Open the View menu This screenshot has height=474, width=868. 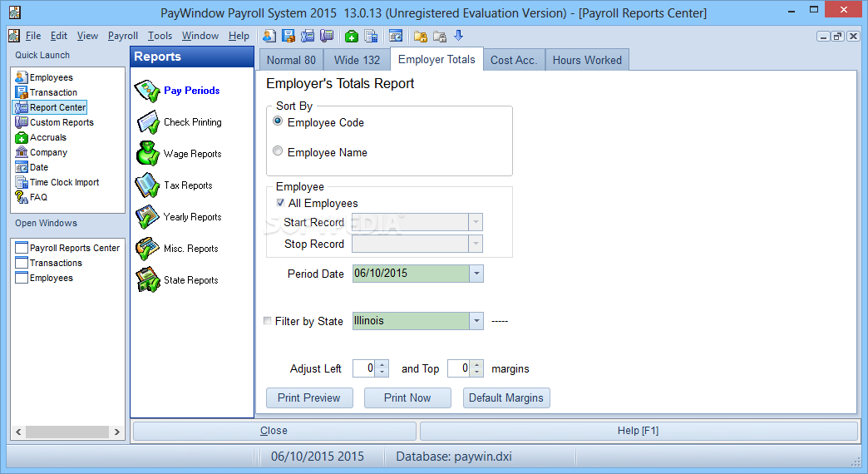click(x=87, y=36)
